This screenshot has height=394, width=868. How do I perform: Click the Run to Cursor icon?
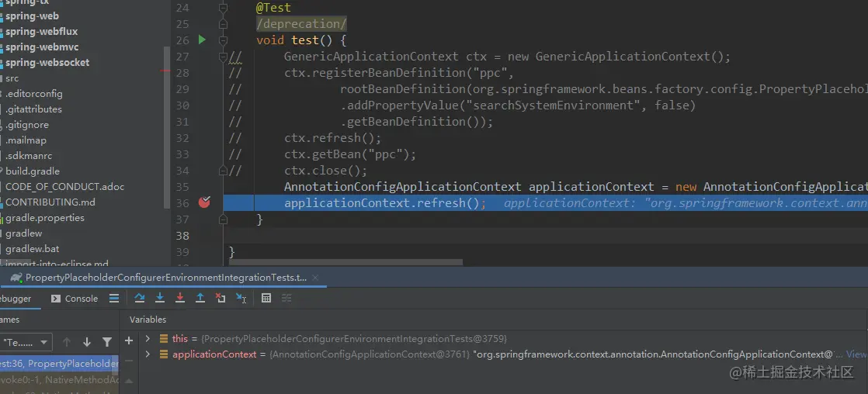pos(241,299)
